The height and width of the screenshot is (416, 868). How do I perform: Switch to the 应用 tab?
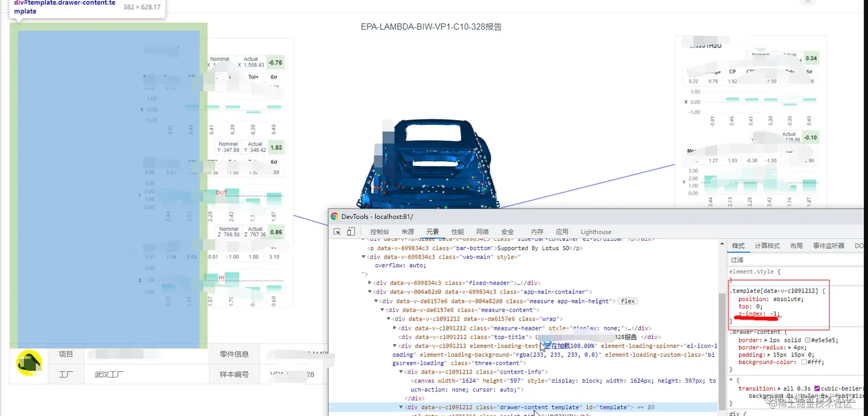coord(562,232)
